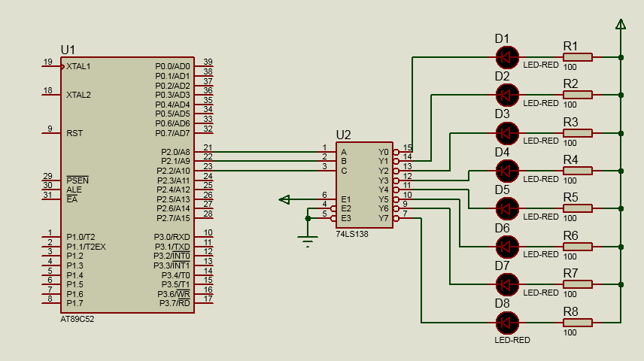This screenshot has width=644, height=361.
Task: Select resistor R1 body
Action: [x=578, y=56]
